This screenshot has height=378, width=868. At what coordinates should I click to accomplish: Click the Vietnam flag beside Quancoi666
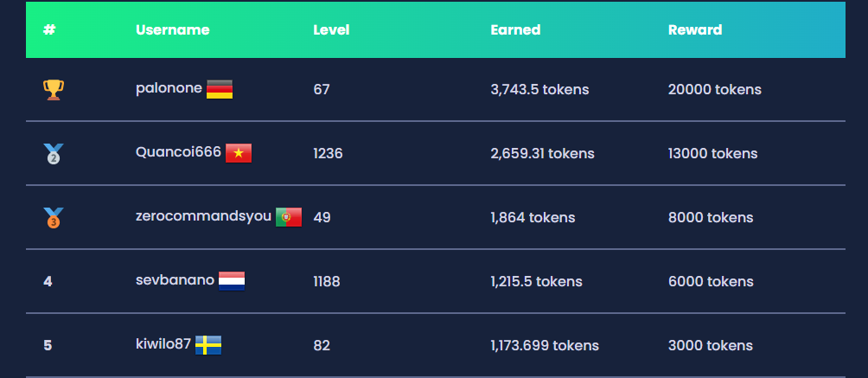pos(239,153)
